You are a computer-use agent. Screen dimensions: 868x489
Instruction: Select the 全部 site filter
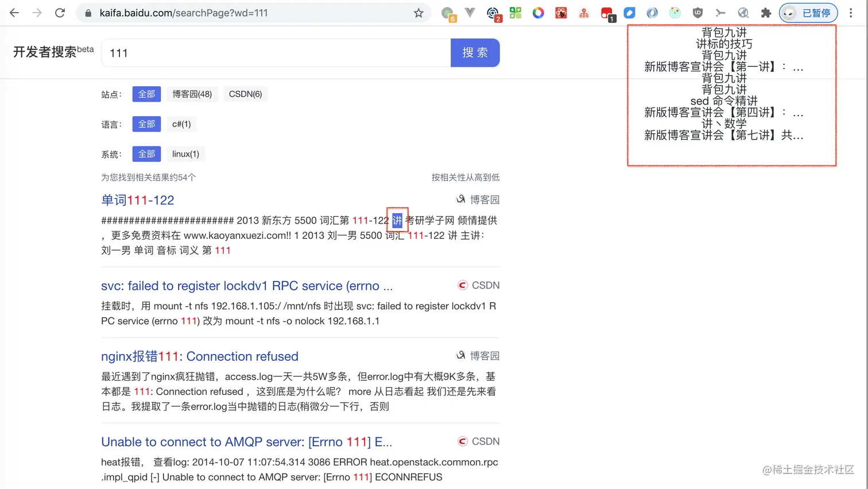[146, 94]
